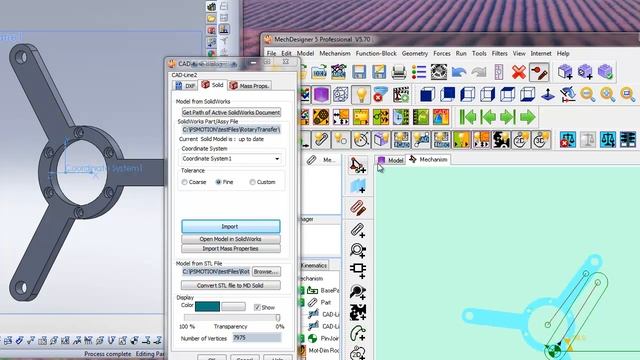The height and width of the screenshot is (360, 640).
Task: Open the Coordinate System1 dropdown
Action: 231,158
